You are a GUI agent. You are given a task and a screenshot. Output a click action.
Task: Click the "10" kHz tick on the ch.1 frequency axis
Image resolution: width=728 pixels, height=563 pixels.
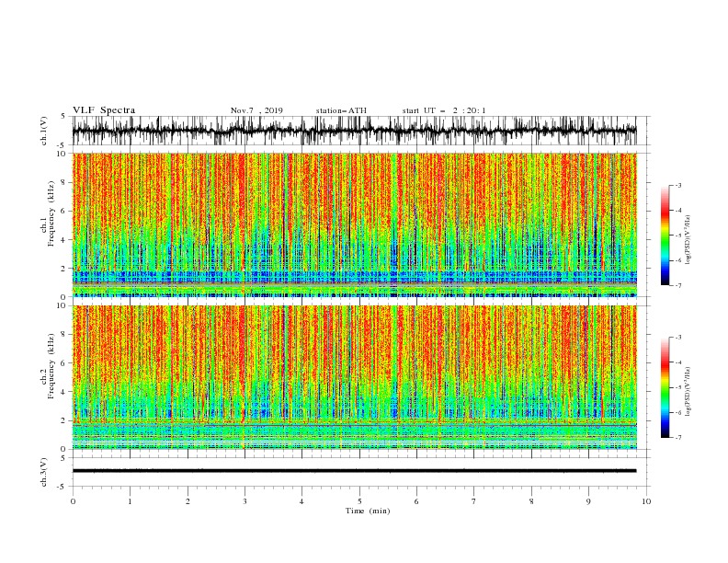tap(63, 154)
